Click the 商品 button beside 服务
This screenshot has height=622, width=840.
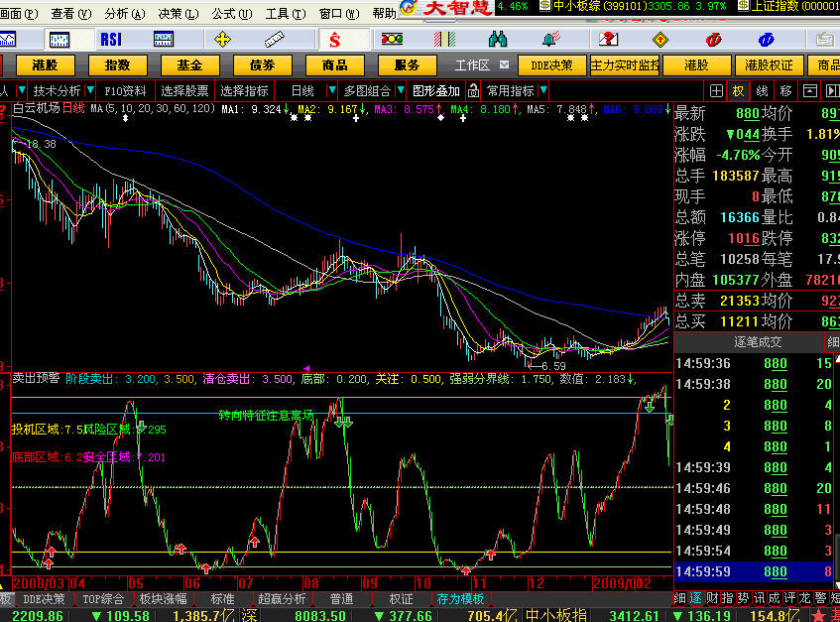tap(335, 65)
